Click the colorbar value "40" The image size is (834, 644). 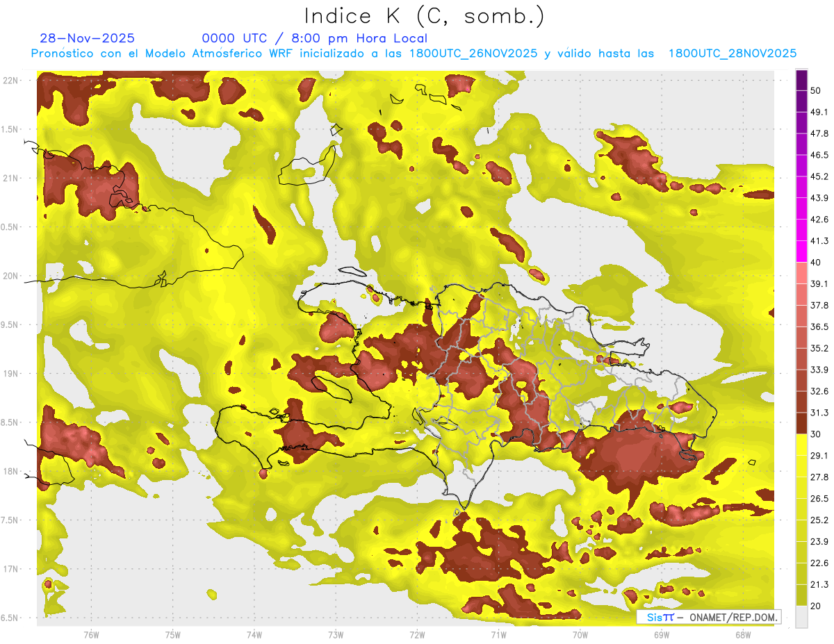click(x=816, y=263)
